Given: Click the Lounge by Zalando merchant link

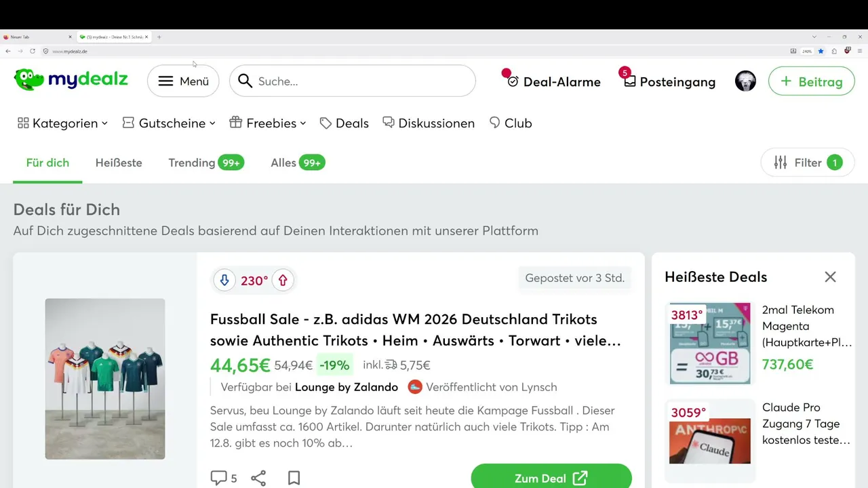Looking at the screenshot, I should [x=347, y=387].
